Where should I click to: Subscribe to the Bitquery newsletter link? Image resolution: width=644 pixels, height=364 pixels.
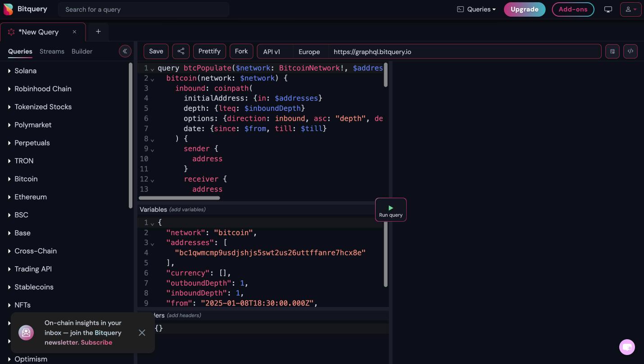(97, 342)
